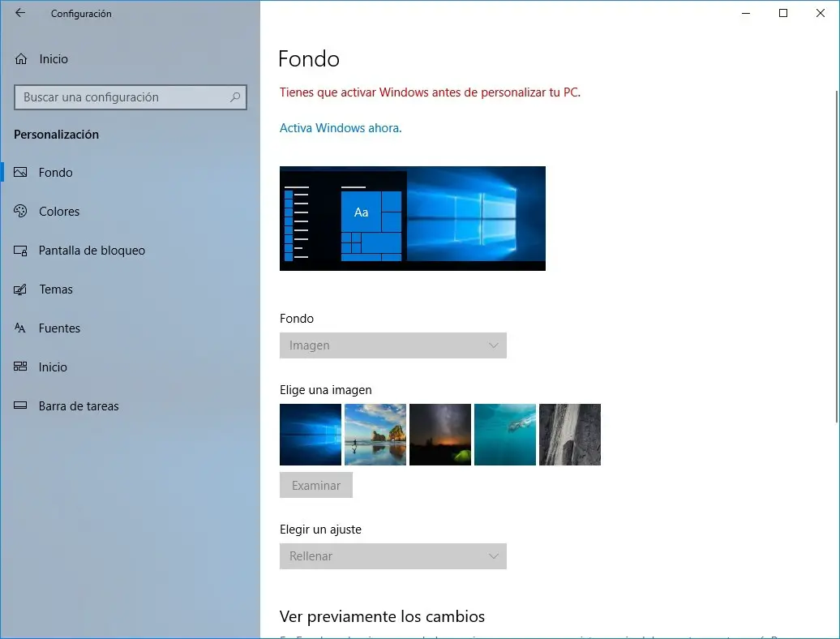The image size is (840, 639).
Task: Focus the Buscar una configuración field
Action: (x=131, y=97)
